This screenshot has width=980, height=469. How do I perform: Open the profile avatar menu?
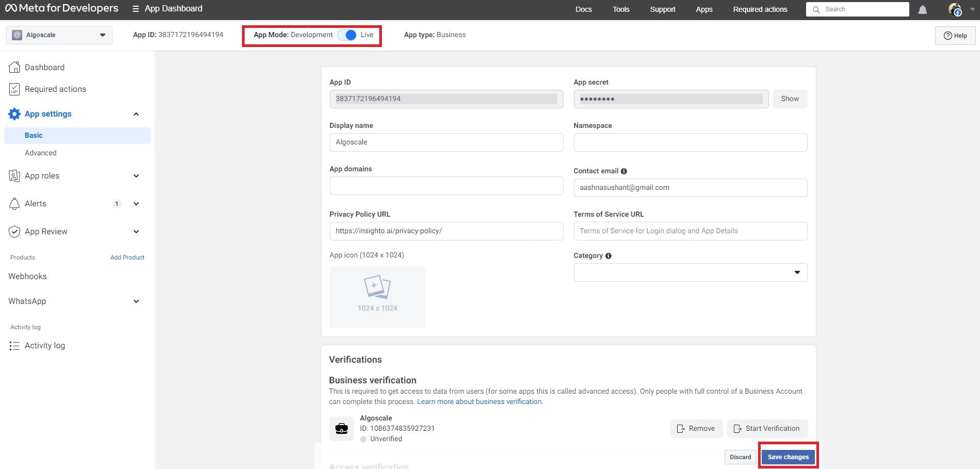click(955, 9)
